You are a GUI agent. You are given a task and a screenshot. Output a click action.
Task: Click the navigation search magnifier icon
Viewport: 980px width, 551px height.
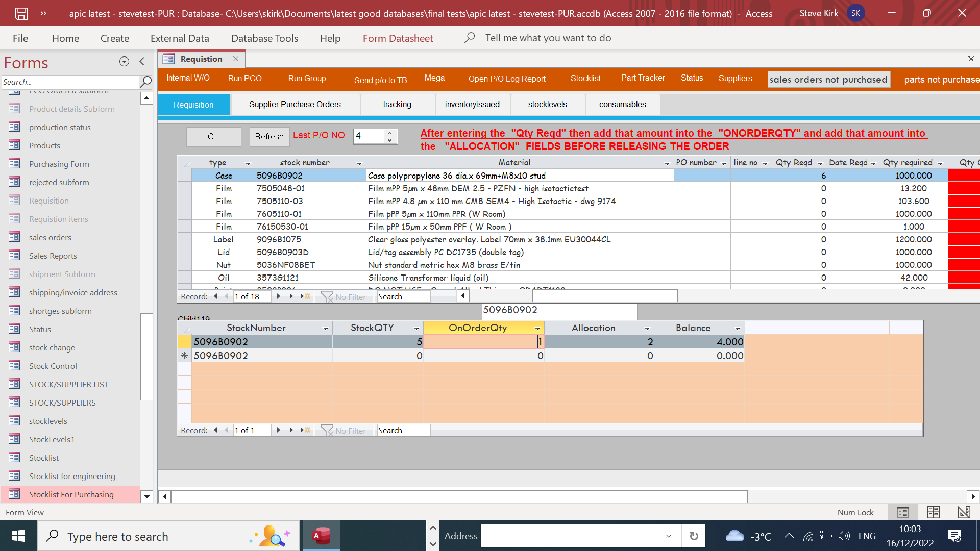pyautogui.click(x=146, y=82)
